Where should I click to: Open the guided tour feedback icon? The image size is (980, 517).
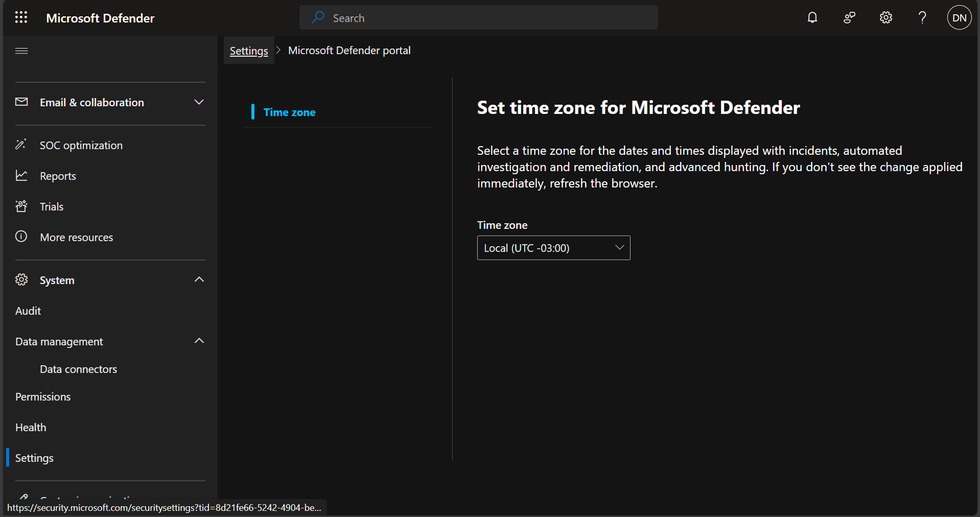click(x=849, y=17)
